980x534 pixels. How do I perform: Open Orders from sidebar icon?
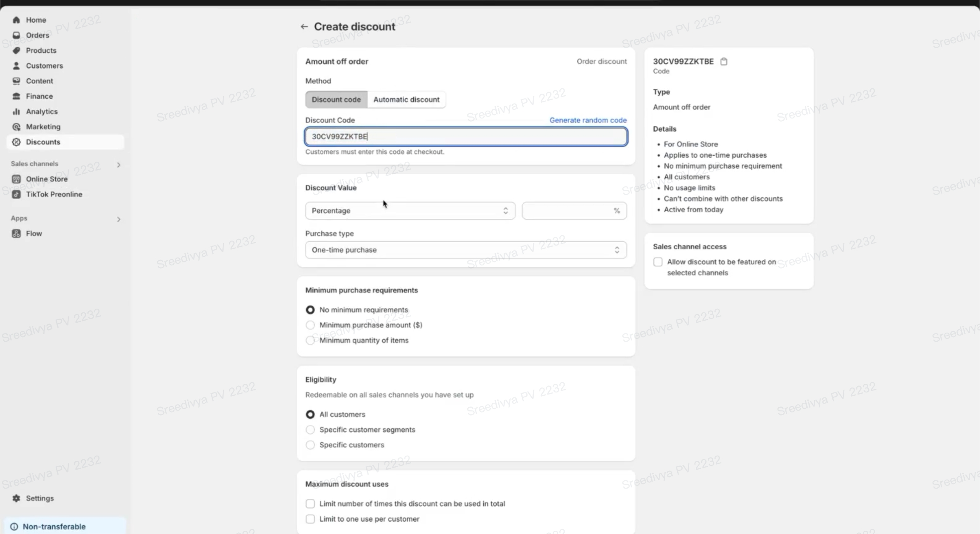click(16, 35)
